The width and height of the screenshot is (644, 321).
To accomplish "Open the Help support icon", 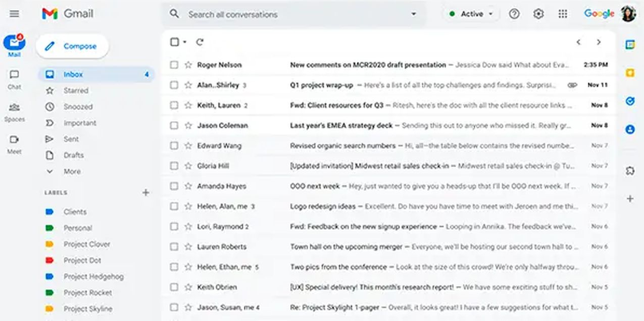I will [514, 14].
